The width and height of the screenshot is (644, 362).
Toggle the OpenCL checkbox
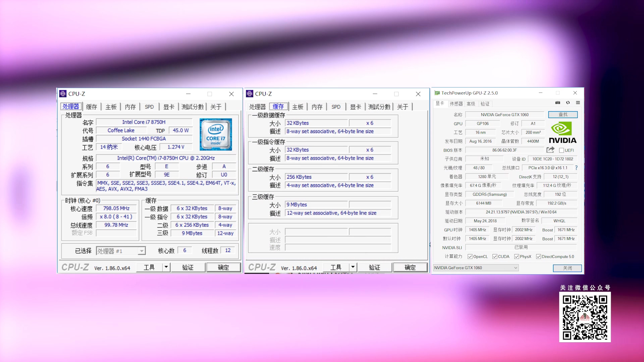[x=470, y=257]
